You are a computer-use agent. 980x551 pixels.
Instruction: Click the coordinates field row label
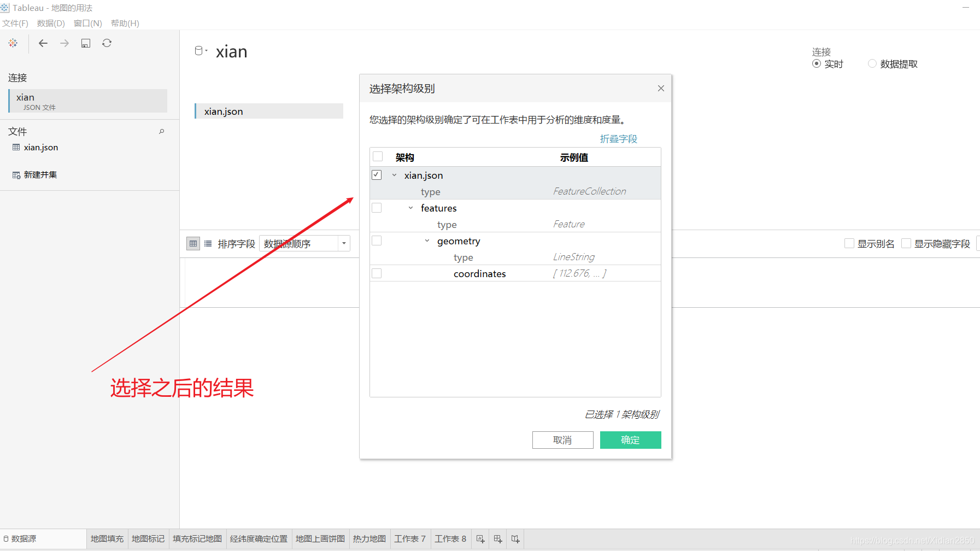(480, 273)
